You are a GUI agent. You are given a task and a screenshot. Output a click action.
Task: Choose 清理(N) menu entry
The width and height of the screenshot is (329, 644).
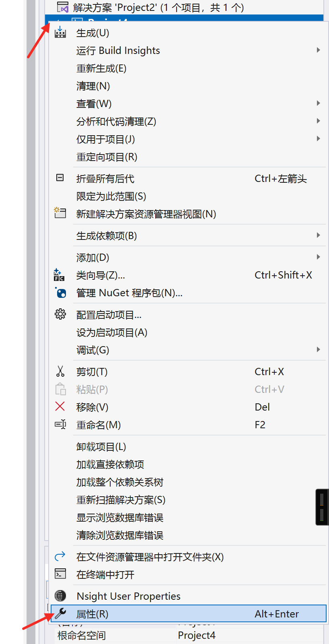pos(93,86)
